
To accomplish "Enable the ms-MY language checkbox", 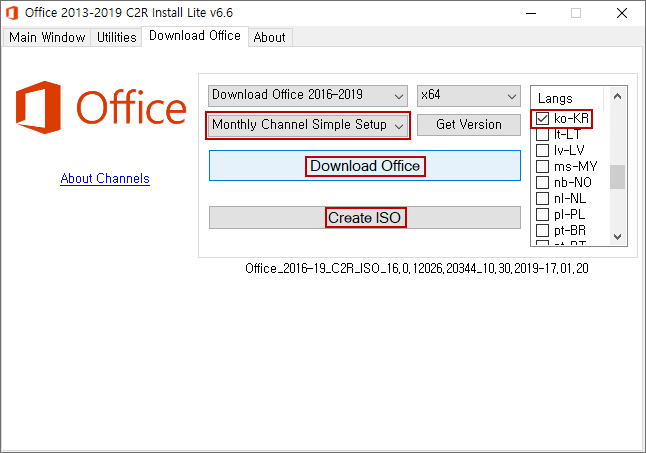I will click(x=543, y=166).
